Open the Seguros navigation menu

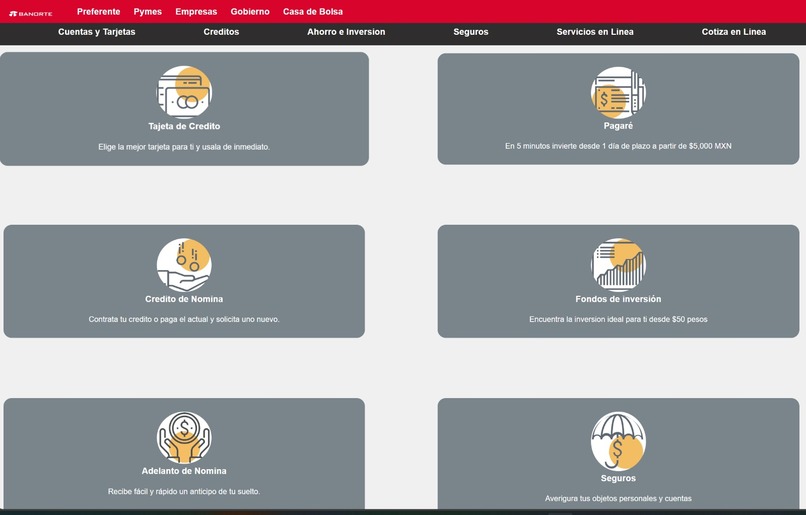tap(471, 32)
